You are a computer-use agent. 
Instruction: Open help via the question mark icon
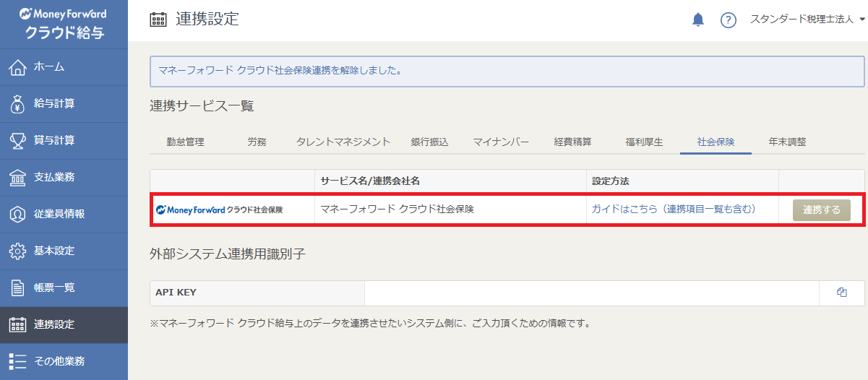tap(729, 20)
